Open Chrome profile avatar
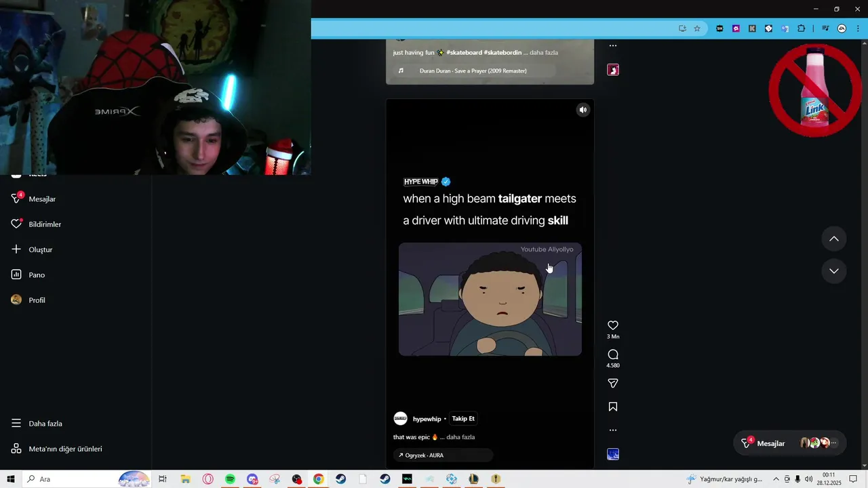The width and height of the screenshot is (868, 488). point(842,28)
